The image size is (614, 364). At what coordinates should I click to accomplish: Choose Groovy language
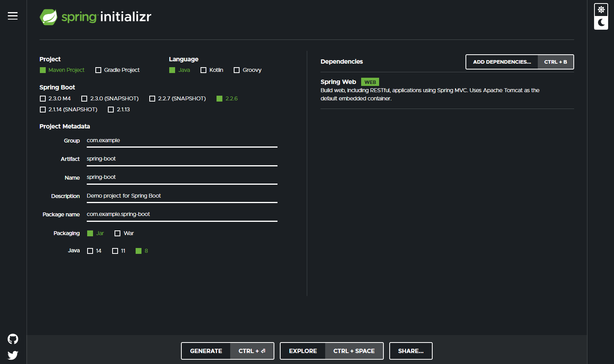point(247,70)
